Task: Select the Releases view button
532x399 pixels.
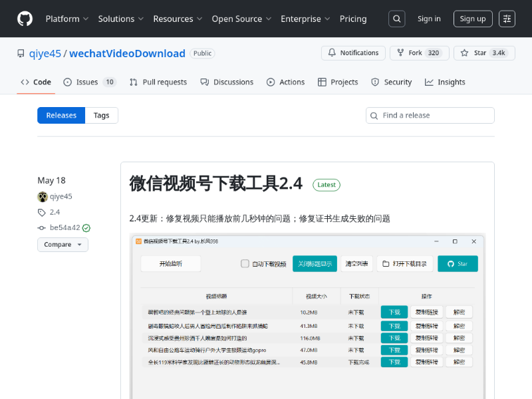Action: (61, 116)
